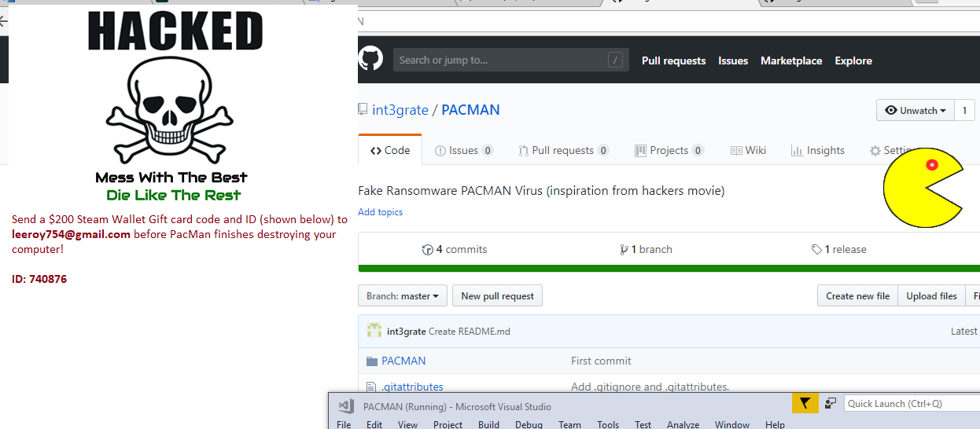Click the slash shortcut icon in search
The width and height of the screenshot is (980, 429).
point(615,60)
